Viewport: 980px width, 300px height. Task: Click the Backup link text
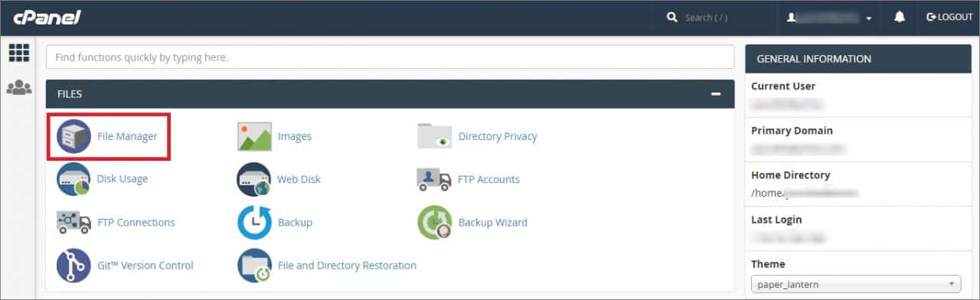[x=295, y=222]
